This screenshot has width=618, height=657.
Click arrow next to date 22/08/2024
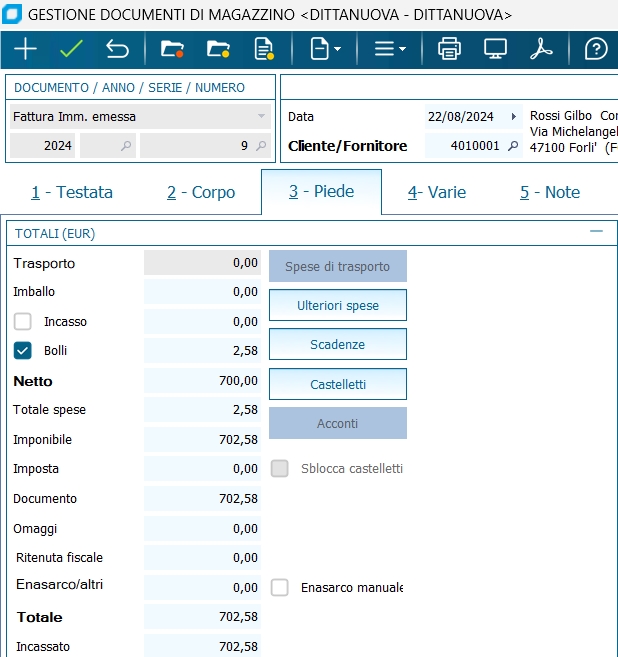[x=513, y=116]
